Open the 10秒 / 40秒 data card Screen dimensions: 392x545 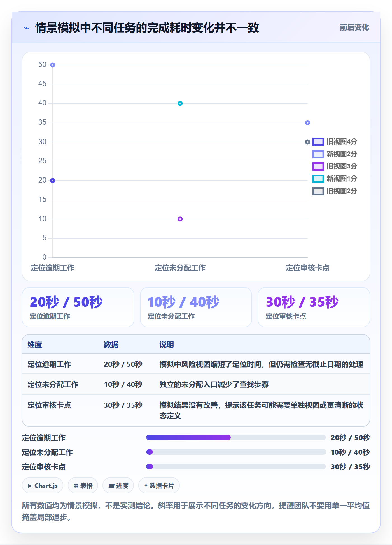[196, 307]
